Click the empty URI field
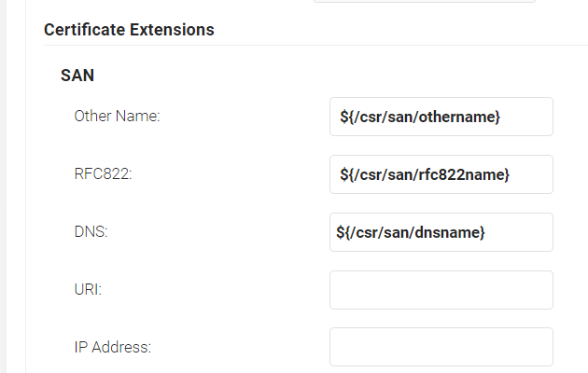 441,290
